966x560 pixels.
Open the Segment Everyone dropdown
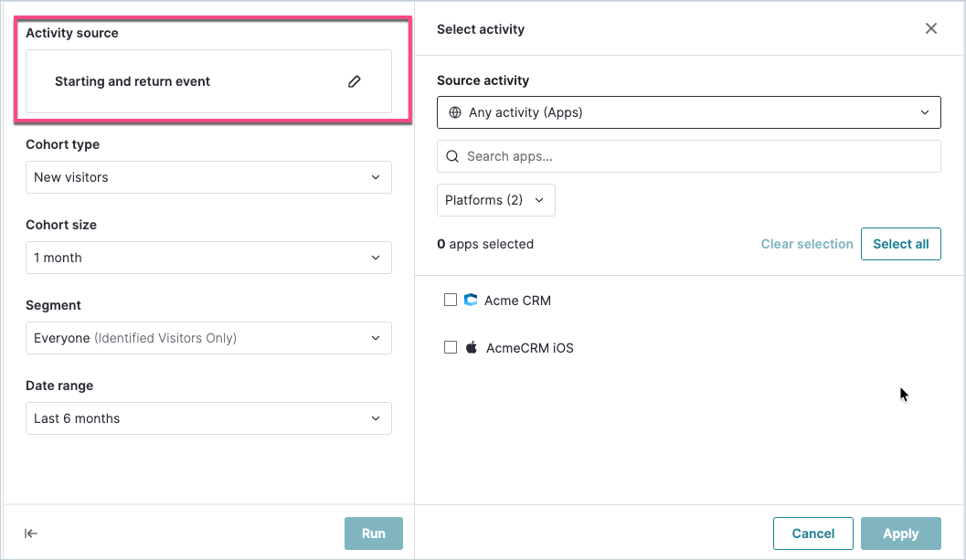[209, 338]
